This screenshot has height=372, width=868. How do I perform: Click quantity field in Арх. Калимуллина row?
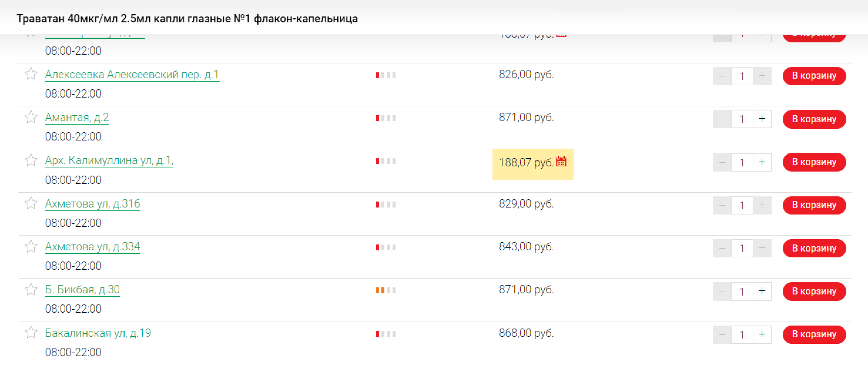pos(742,162)
